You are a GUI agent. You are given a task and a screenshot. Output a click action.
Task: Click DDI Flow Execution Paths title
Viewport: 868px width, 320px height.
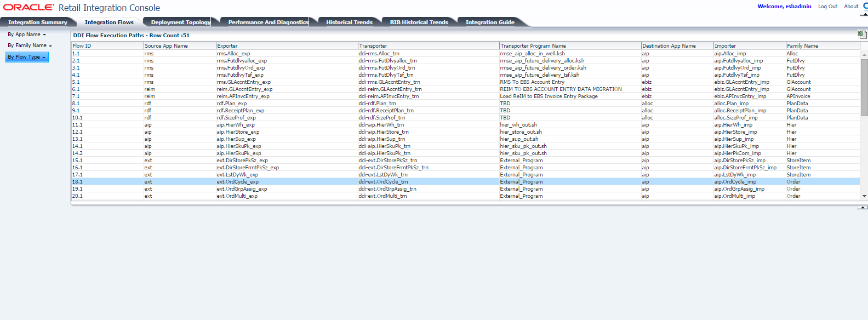click(x=132, y=35)
